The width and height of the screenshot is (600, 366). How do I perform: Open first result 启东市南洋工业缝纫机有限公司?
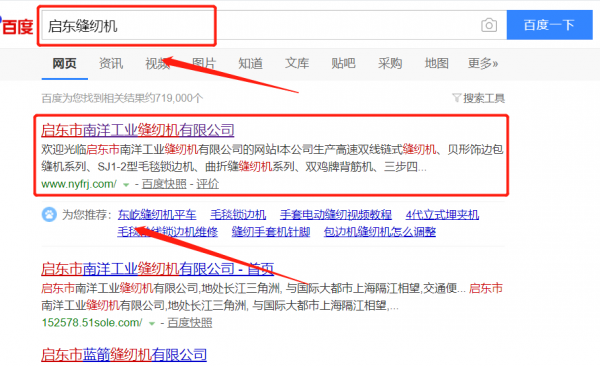(138, 130)
